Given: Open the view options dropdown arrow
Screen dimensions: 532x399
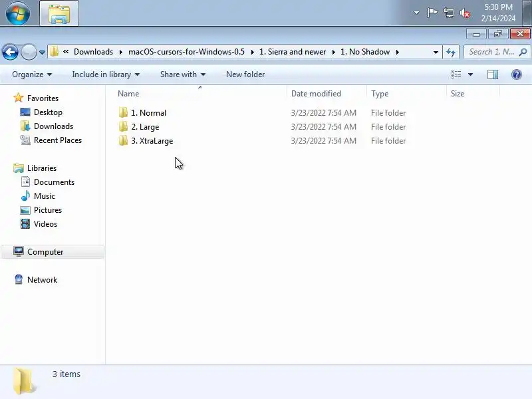Looking at the screenshot, I should 470,74.
